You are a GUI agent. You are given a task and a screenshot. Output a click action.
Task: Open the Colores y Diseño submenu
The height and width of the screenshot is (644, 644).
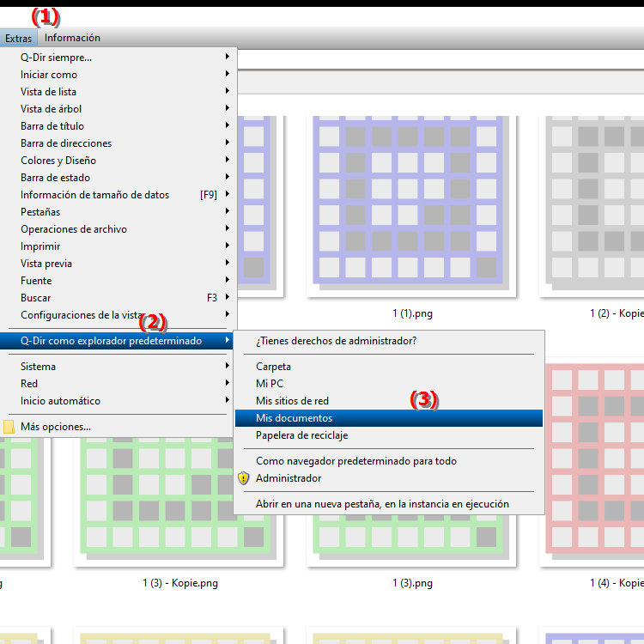(118, 161)
